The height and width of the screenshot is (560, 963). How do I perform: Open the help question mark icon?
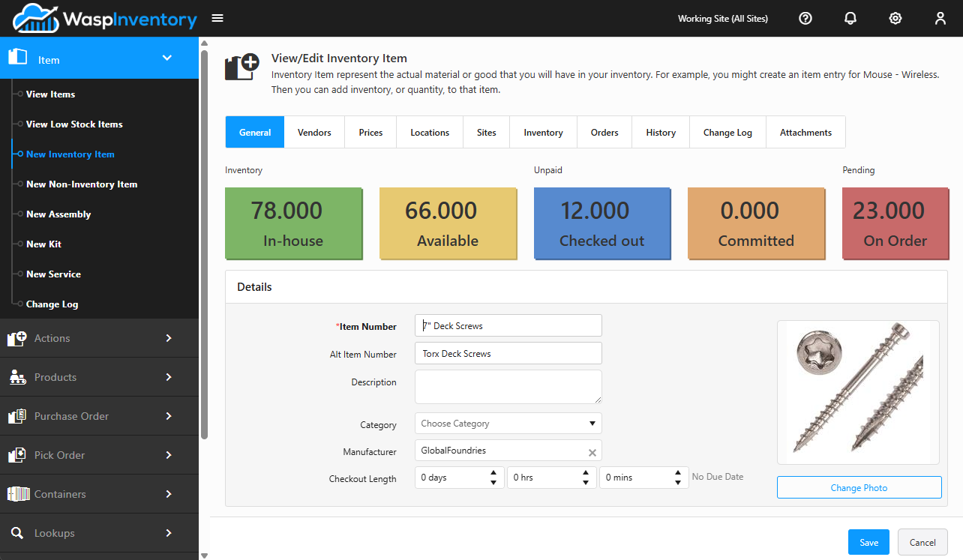pos(805,18)
